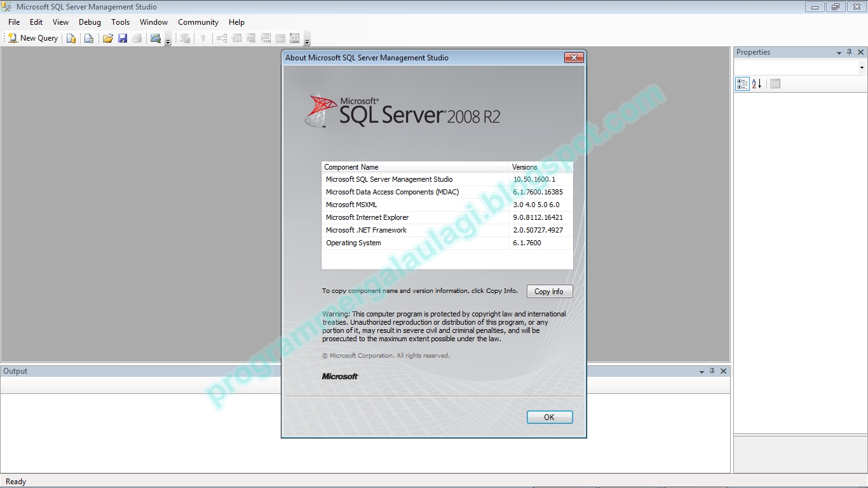
Task: Select the Operating System row
Action: tap(447, 243)
